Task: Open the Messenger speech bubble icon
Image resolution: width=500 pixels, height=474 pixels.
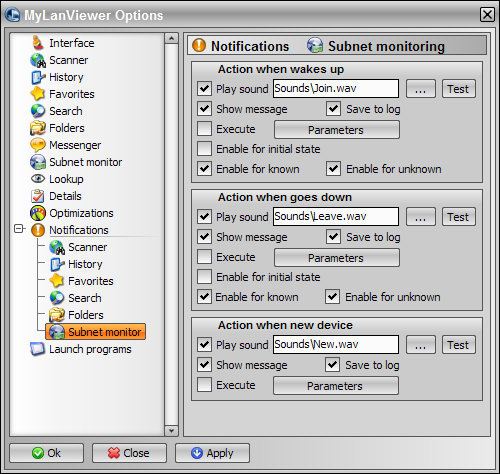Action: 38,145
